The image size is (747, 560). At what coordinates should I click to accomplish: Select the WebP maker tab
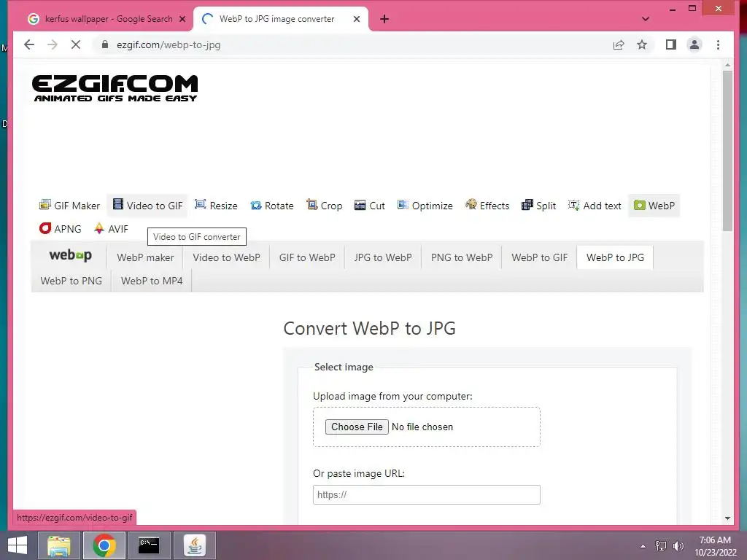(x=145, y=257)
